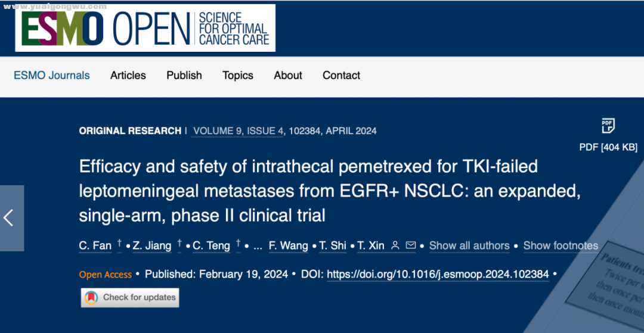
Task: Open the Volume 9, Issue 4 link
Action: tap(239, 131)
